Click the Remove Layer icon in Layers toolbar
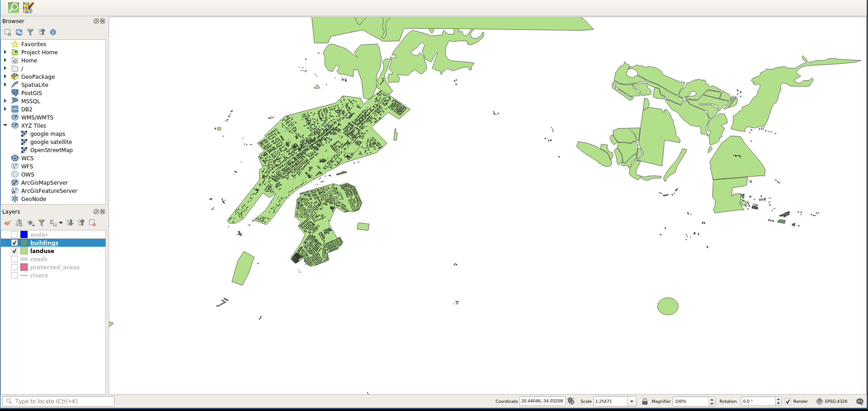The width and height of the screenshot is (868, 411). (x=92, y=223)
